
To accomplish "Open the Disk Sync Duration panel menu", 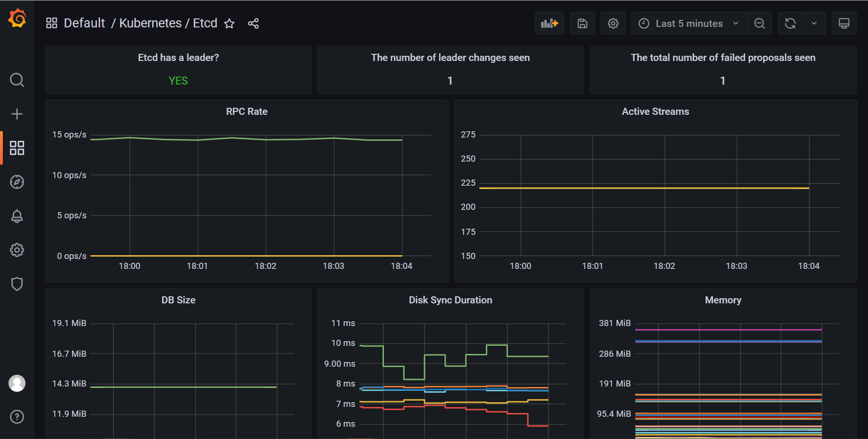I will pyautogui.click(x=450, y=300).
